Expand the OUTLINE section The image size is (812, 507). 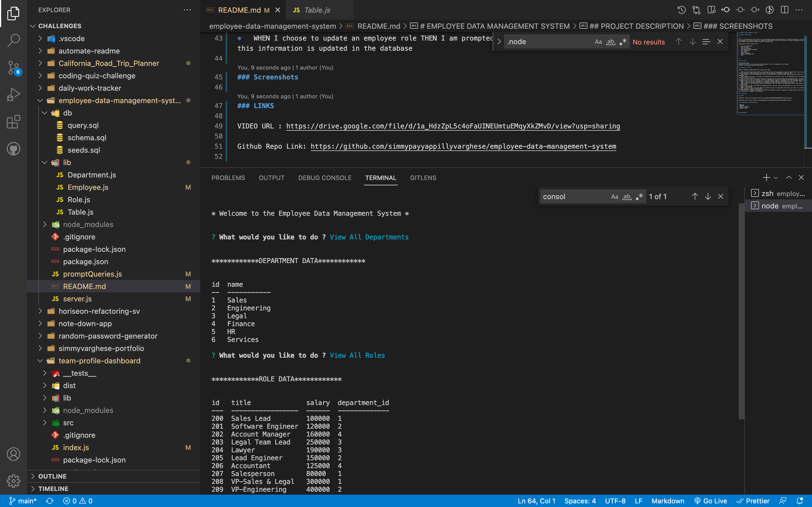coord(52,476)
